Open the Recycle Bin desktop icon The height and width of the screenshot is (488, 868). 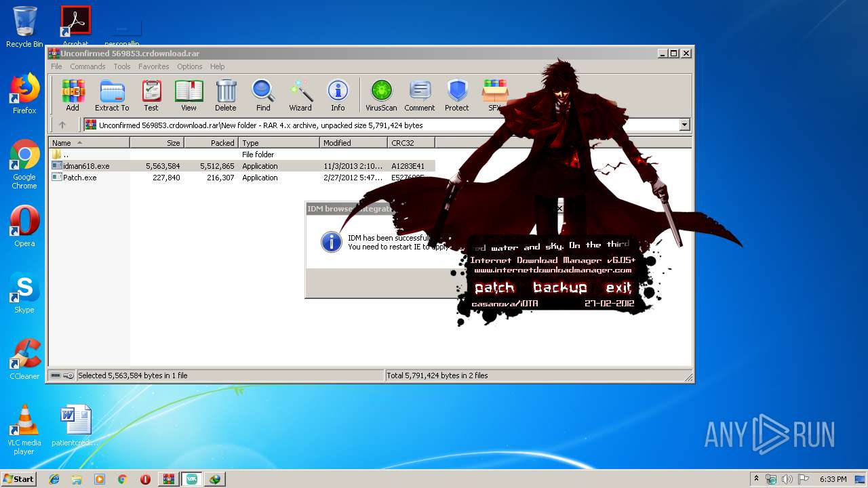coord(24,27)
